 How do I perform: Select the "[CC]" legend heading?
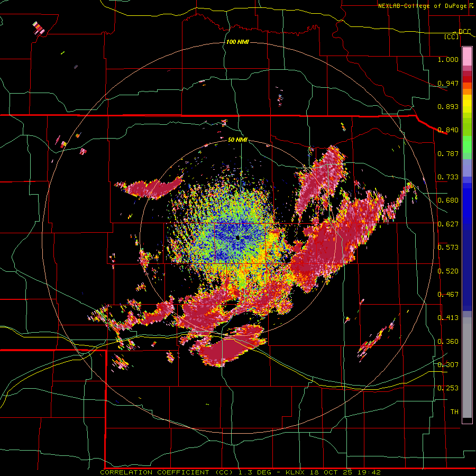coord(452,36)
